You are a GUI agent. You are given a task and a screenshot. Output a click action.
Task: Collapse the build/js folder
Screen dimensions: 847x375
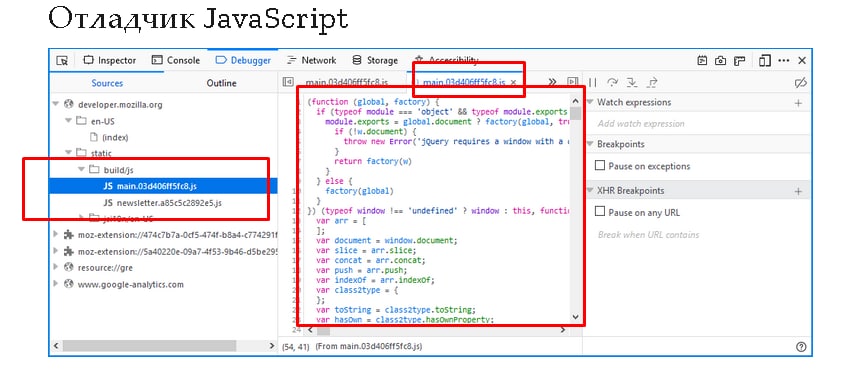[x=82, y=170]
